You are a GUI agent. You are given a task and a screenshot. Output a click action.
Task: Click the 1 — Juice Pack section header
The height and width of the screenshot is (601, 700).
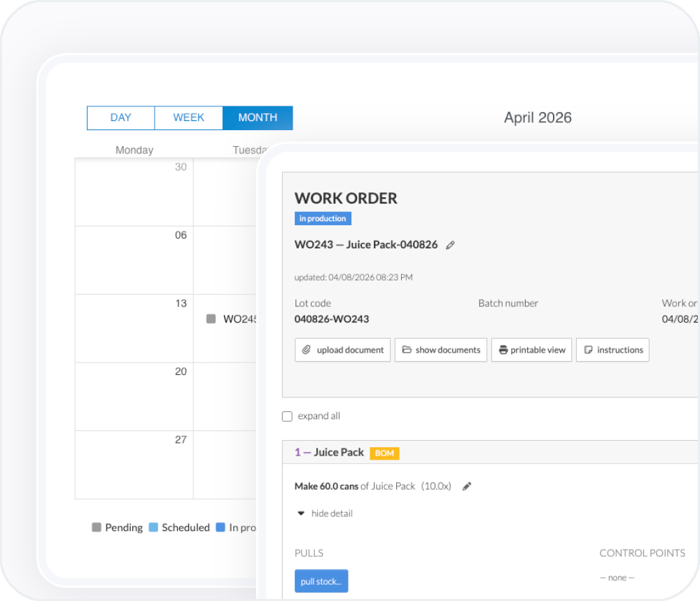point(490,453)
